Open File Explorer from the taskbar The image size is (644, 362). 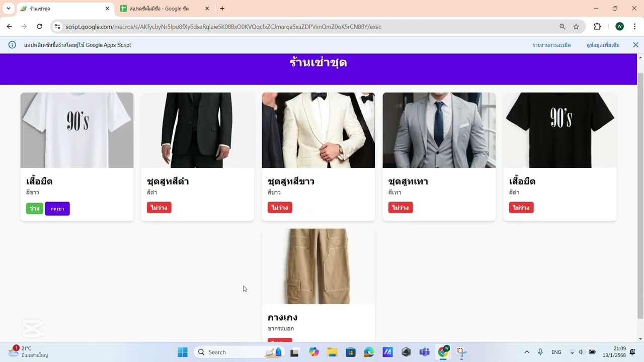[332, 352]
